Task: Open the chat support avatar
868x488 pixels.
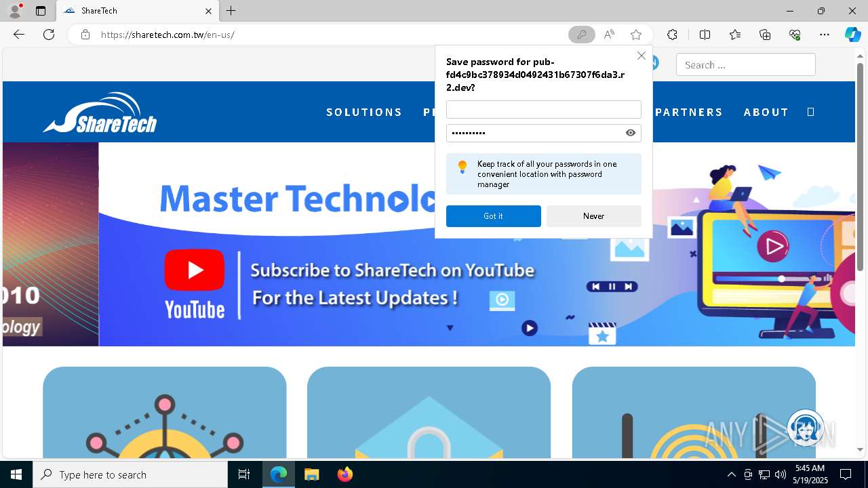Action: (806, 428)
